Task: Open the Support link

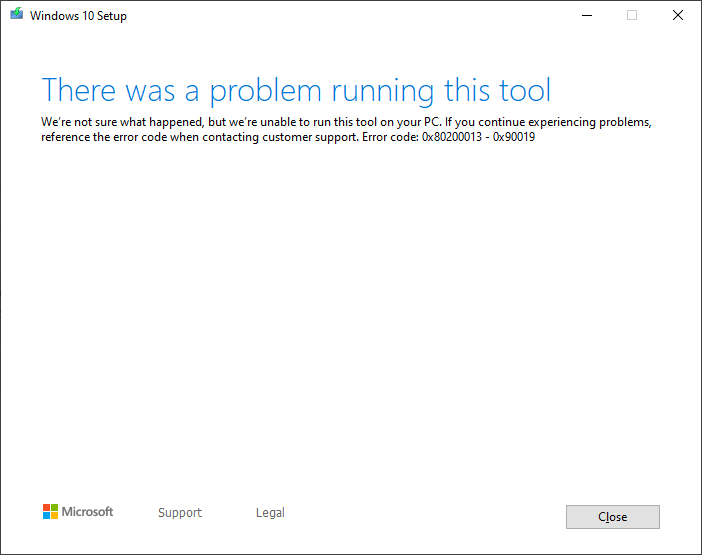Action: 180,513
